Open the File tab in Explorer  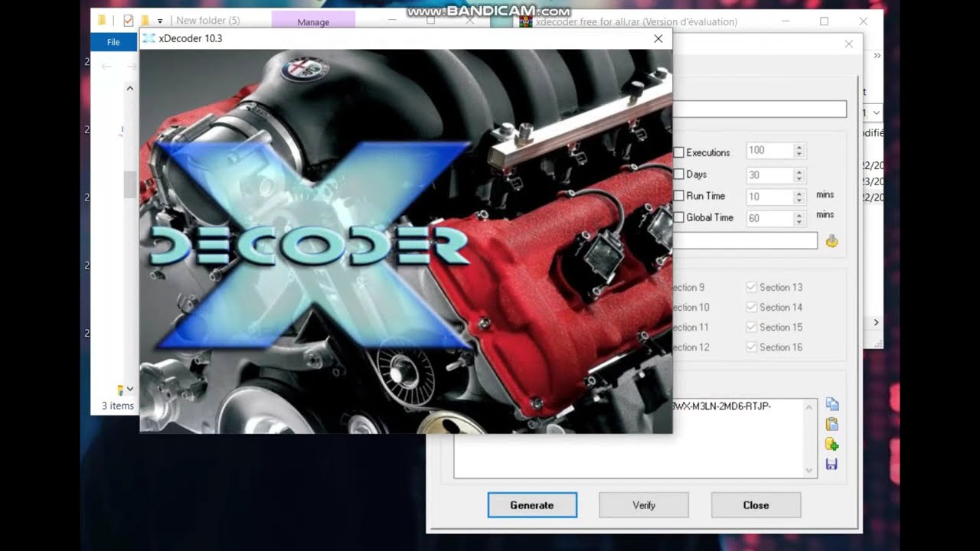[113, 42]
